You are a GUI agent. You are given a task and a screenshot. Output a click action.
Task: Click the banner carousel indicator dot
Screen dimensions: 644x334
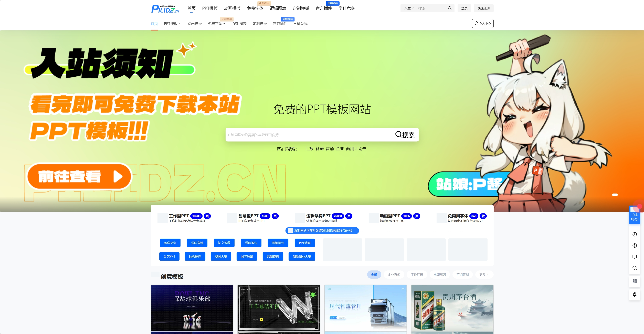coord(615,195)
